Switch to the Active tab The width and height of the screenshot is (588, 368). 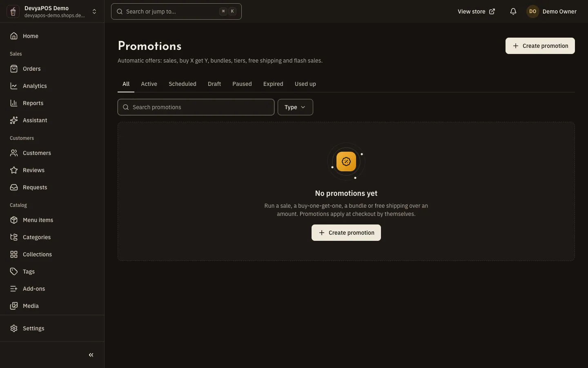pyautogui.click(x=149, y=84)
